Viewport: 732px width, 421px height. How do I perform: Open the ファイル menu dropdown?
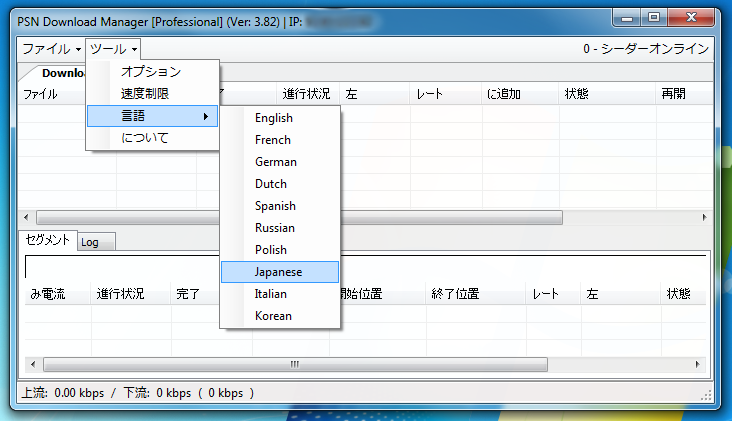(51, 49)
